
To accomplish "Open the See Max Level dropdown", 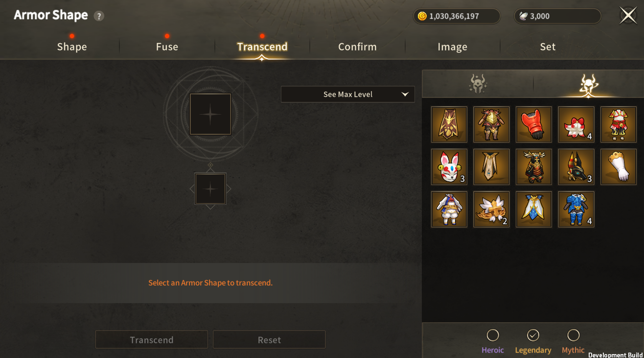I will click(348, 94).
